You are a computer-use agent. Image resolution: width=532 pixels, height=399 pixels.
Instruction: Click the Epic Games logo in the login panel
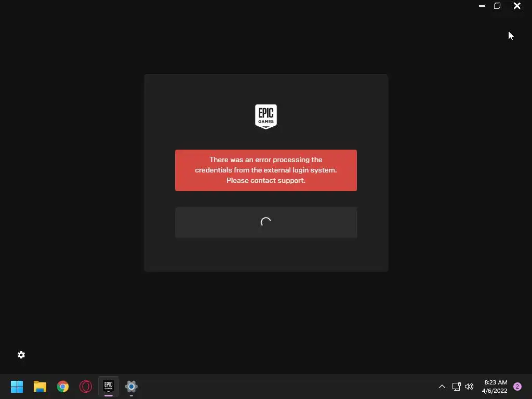coord(266,117)
